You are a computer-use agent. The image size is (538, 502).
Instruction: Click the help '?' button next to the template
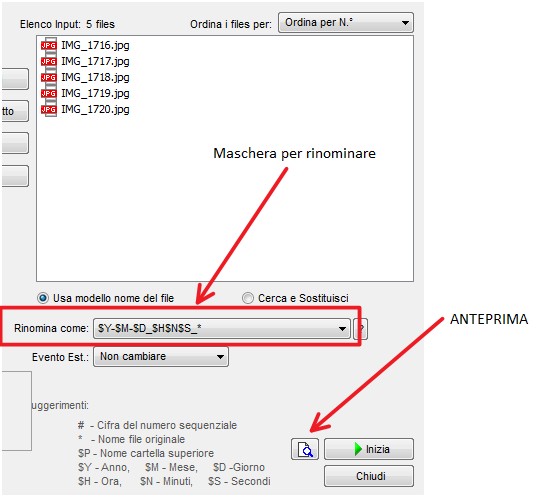[361, 328]
